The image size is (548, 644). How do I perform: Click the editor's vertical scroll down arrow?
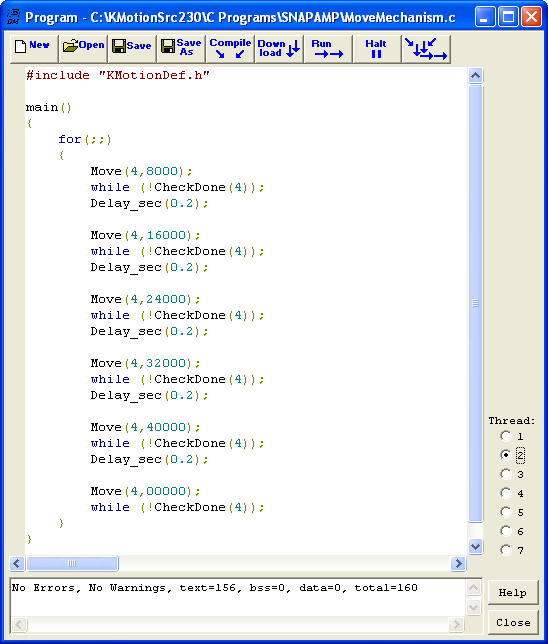click(475, 547)
